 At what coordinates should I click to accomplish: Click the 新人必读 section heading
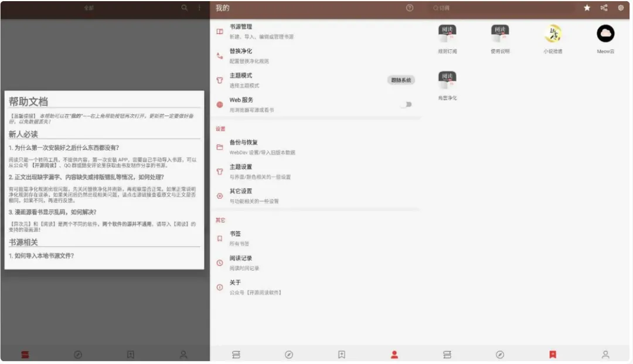(x=23, y=134)
